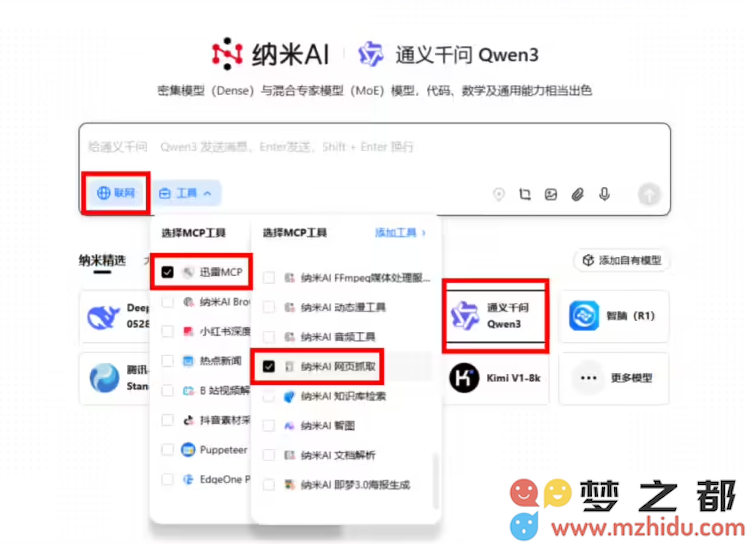This screenshot has width=747, height=544.
Task: Click the 通义千问 Qwen3 logo in header
Action: (448, 54)
